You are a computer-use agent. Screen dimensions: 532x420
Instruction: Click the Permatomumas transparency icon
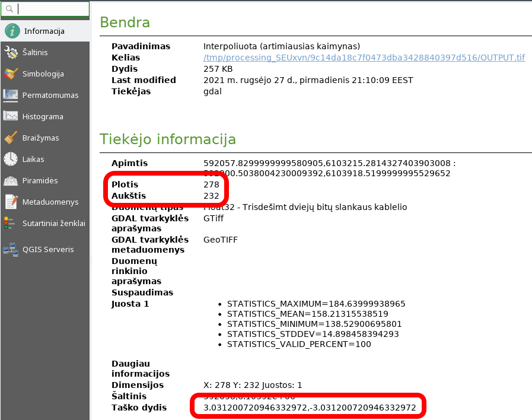[x=11, y=95]
